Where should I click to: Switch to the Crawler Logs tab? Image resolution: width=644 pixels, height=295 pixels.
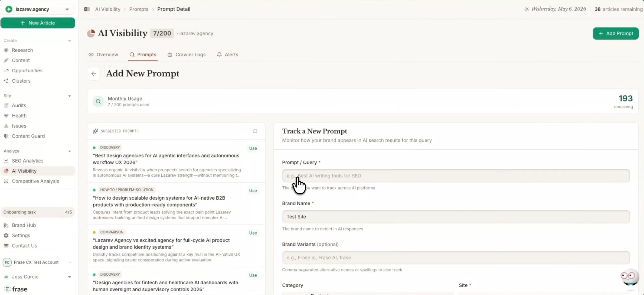(186, 55)
